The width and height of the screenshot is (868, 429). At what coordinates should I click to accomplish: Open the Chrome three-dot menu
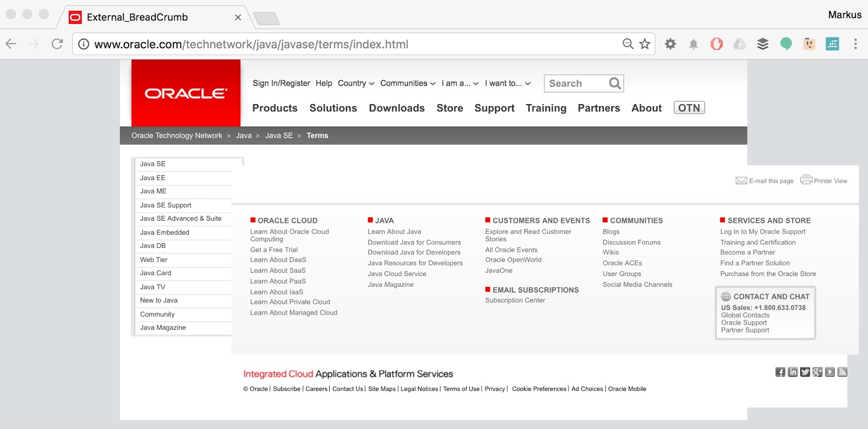point(856,44)
